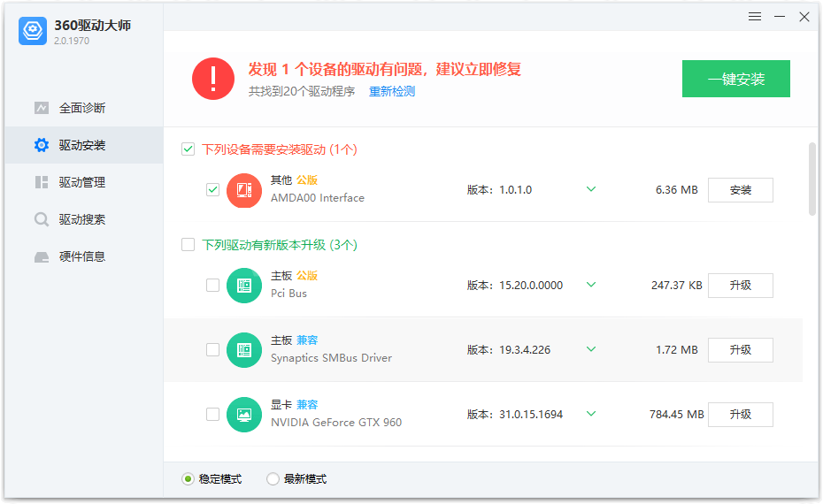Expand version dropdown for NVIDIA GeForce GTX 960
The image size is (823, 504).
pyautogui.click(x=591, y=414)
